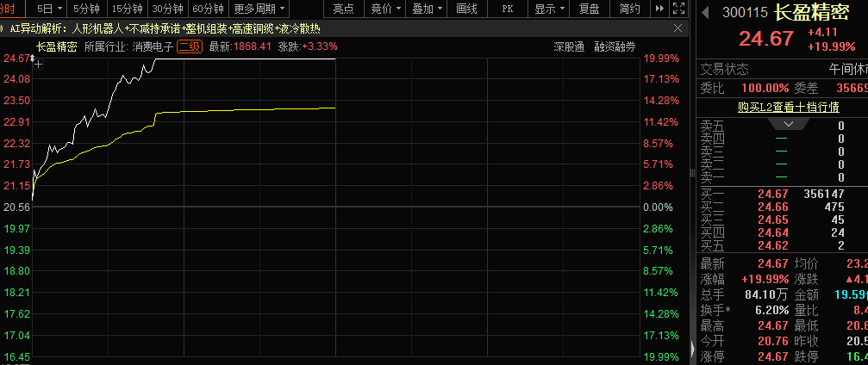Click the left arrow beside 300115
This screenshot has height=365, width=868.
(x=705, y=12)
